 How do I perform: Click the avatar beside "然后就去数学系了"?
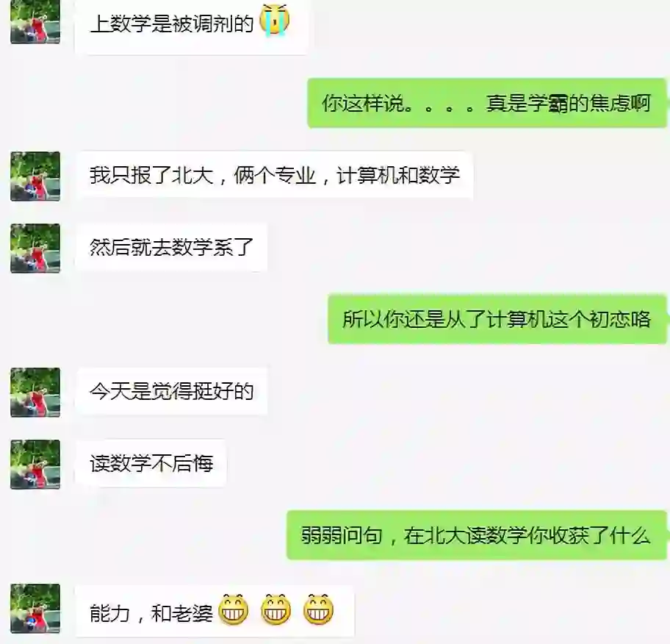click(x=35, y=248)
